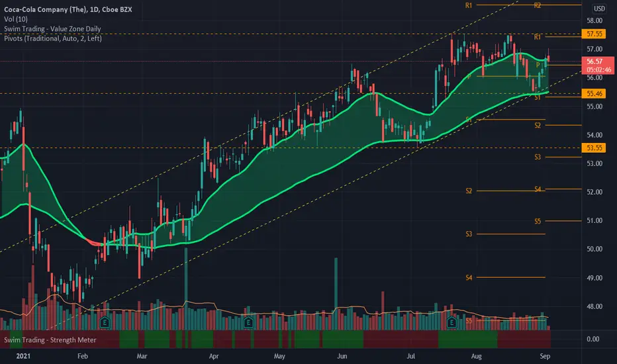Click the Mar label on the time axis
The height and width of the screenshot is (364, 617).
tap(142, 356)
